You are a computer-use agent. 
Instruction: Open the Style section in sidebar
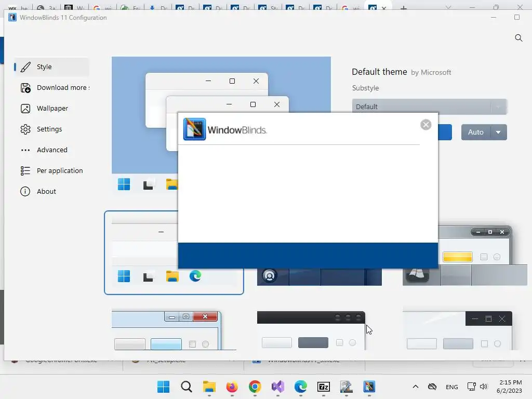[51, 67]
